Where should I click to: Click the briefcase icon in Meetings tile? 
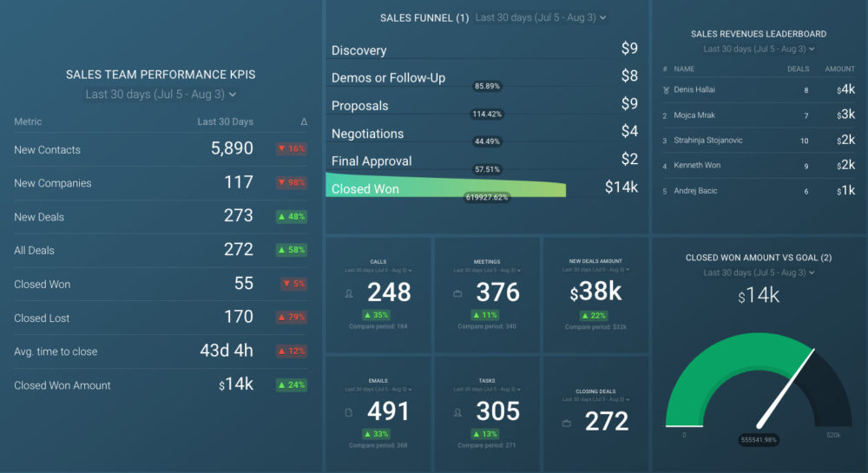click(x=457, y=293)
